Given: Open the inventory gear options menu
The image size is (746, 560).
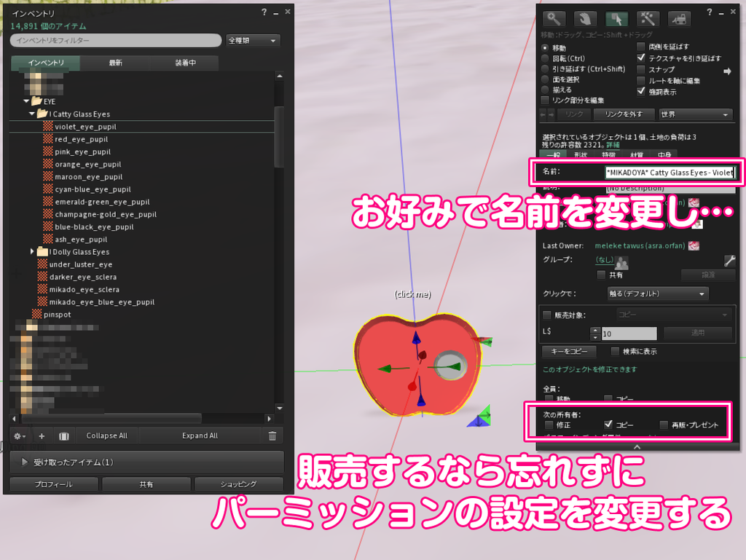Looking at the screenshot, I should point(19,435).
